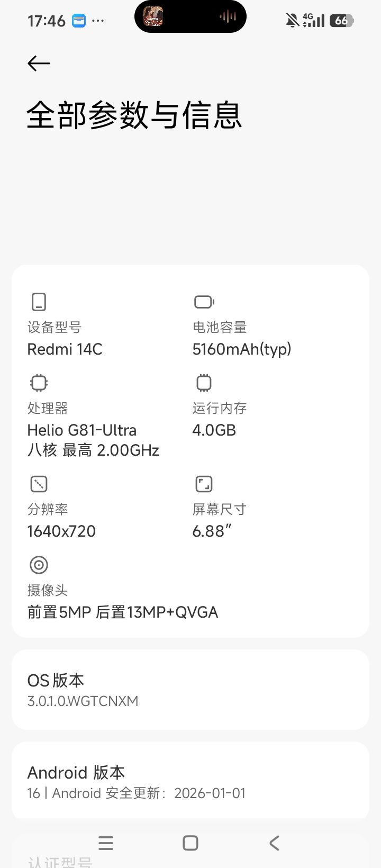Image resolution: width=381 pixels, height=868 pixels.
Task: Tap the battery capacity icon
Action: [204, 302]
